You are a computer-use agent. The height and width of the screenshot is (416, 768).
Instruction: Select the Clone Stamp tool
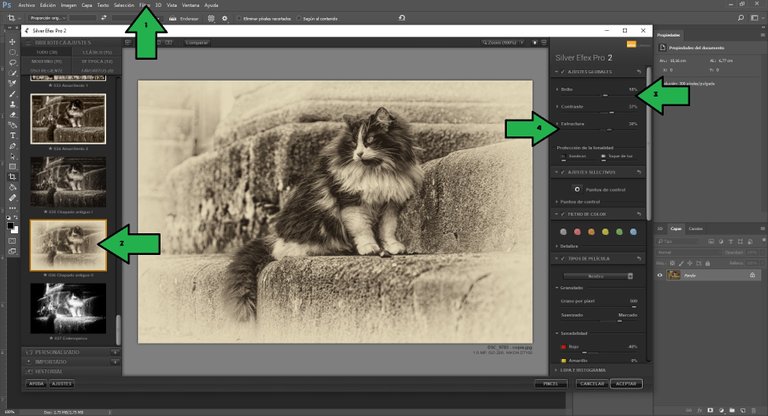(12, 104)
